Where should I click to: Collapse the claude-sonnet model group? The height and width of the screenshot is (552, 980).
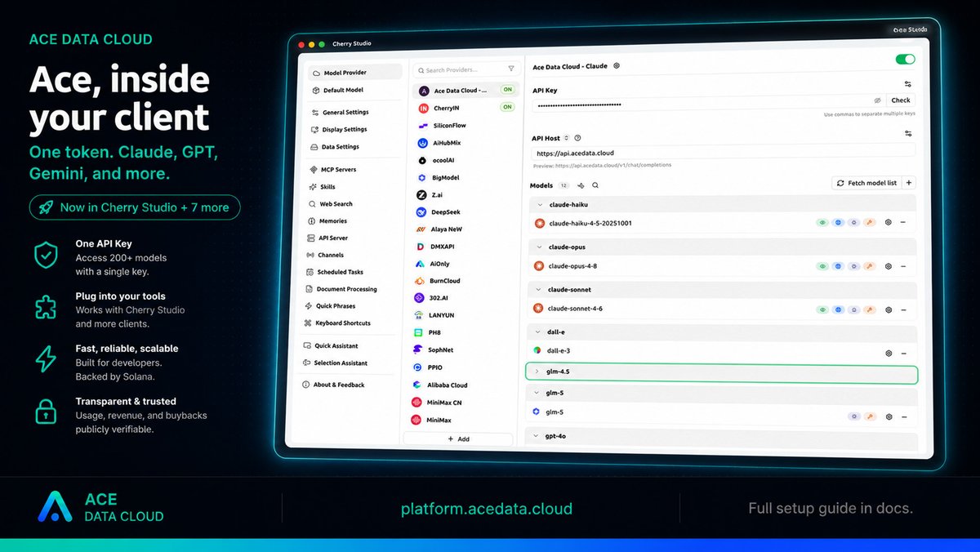(540, 290)
